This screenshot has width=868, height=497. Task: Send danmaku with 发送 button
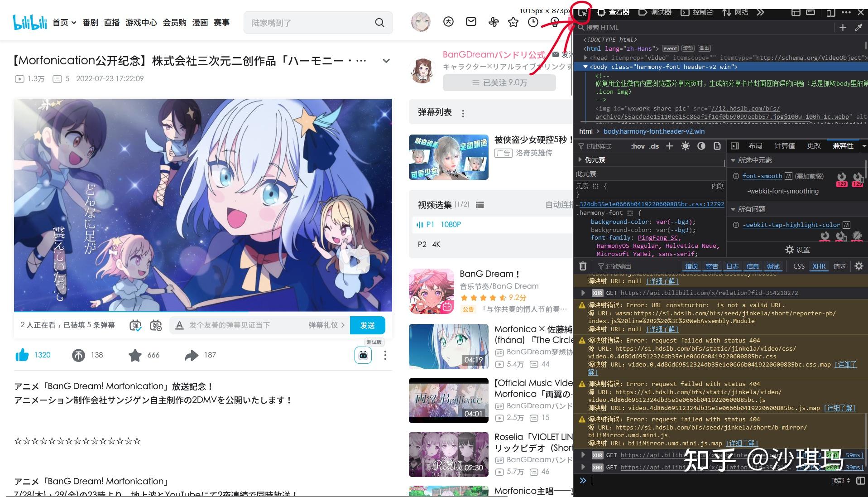point(368,325)
